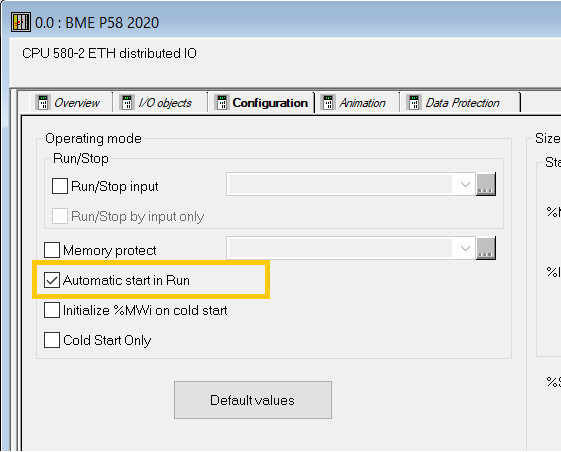Click the 0.0 : BME P58 2020 title

[97, 23]
